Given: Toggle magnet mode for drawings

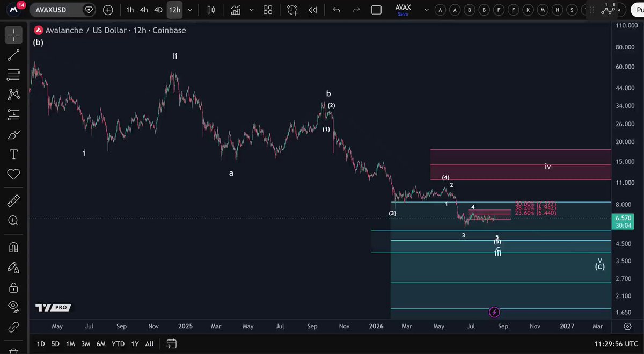Looking at the screenshot, I should click(13, 247).
